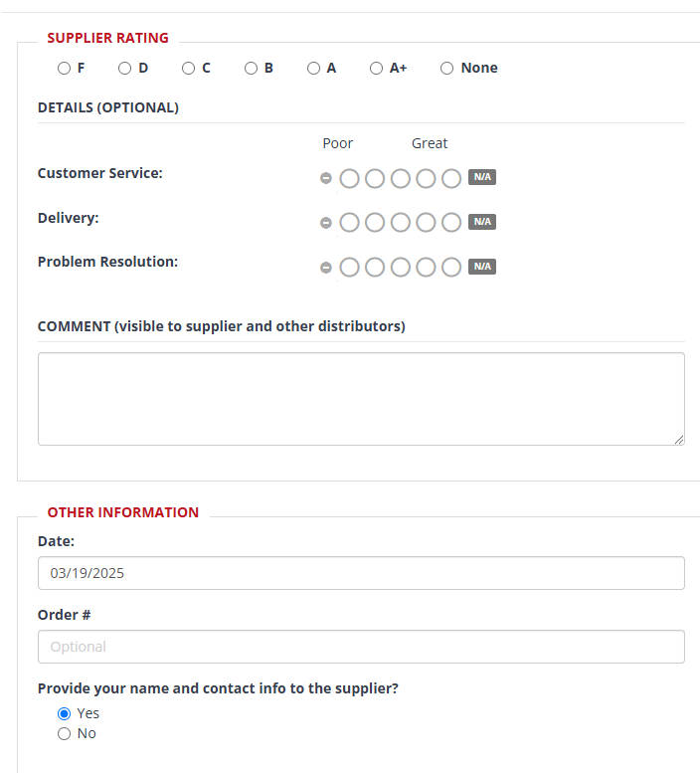Rate Delivery with the first circle
700x773 pixels.
pyautogui.click(x=349, y=223)
